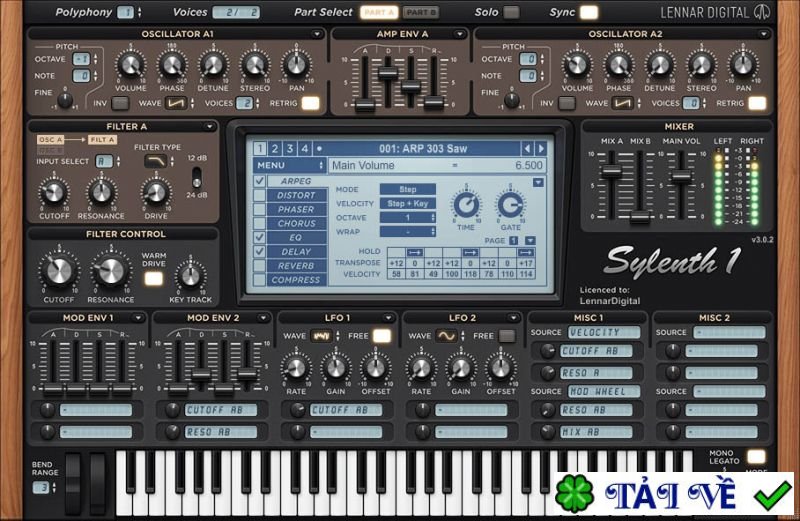Open Filter A section dropdown arrow

[x=209, y=127]
